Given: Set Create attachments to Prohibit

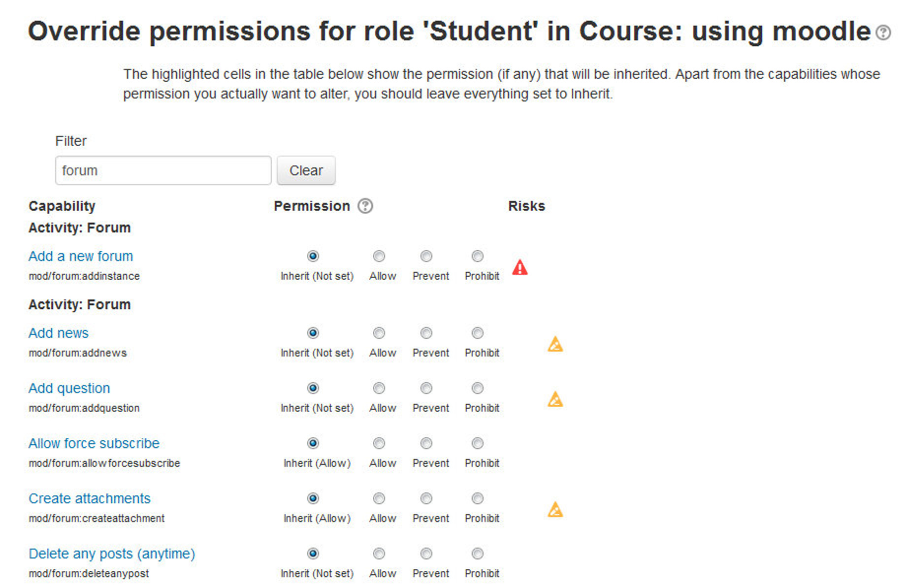Looking at the screenshot, I should [x=477, y=498].
